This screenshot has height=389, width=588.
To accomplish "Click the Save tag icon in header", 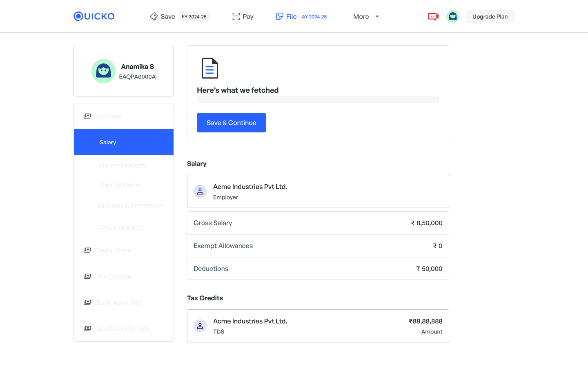I will [154, 16].
